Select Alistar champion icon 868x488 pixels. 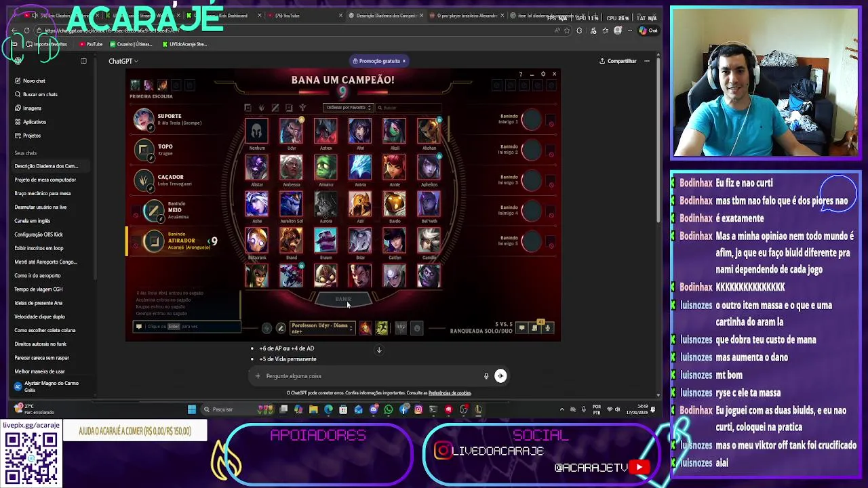click(257, 167)
